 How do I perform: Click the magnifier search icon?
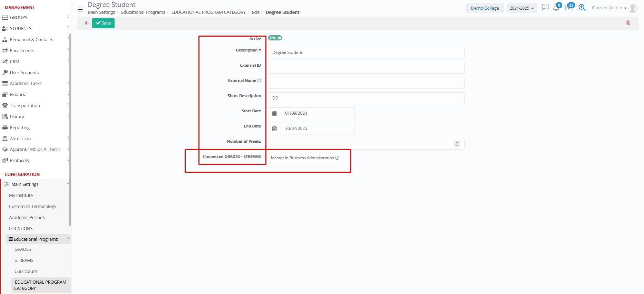[582, 8]
